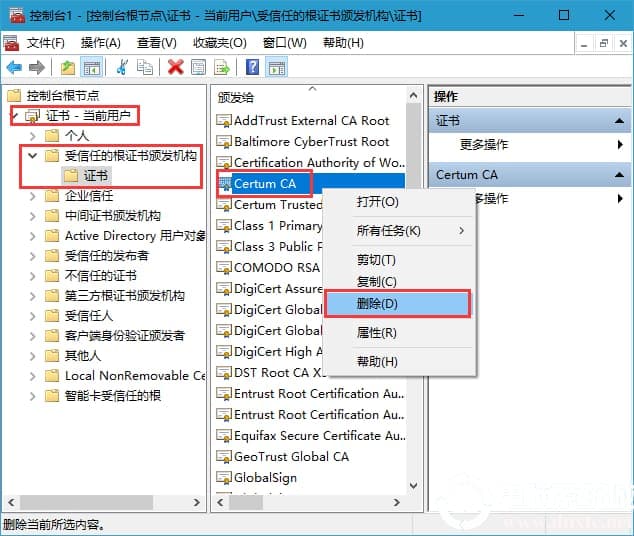
Task: Choose 复制(C) in the context menu
Action: (x=399, y=281)
